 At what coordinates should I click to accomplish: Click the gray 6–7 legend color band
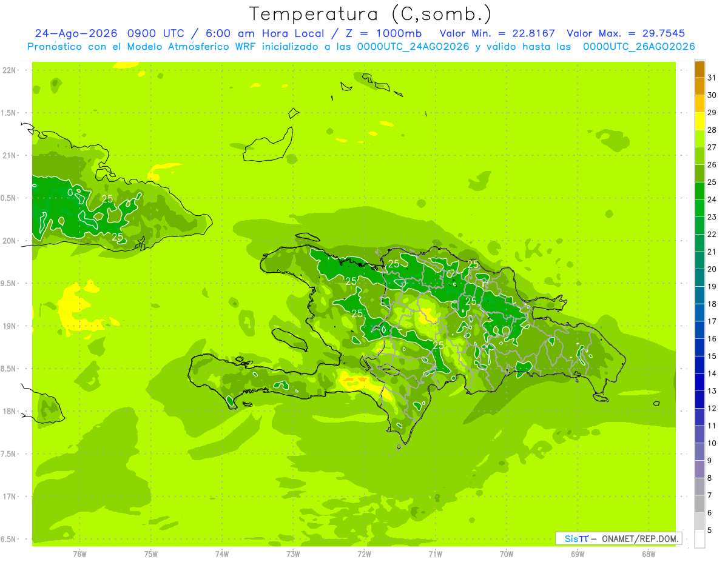[x=699, y=504]
